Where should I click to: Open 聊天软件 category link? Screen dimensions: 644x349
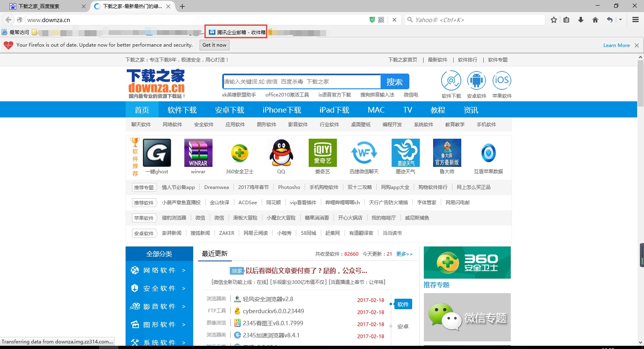pyautogui.click(x=141, y=125)
